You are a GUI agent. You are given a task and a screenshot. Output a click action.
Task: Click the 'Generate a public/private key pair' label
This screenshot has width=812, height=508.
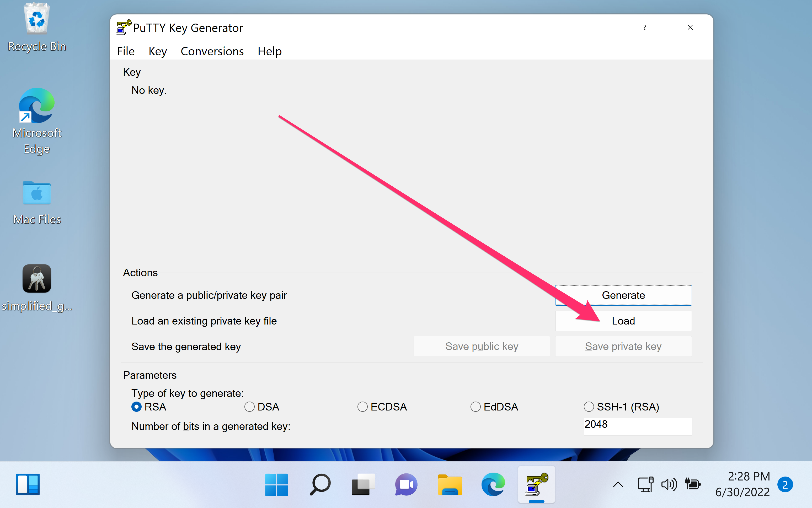(209, 295)
